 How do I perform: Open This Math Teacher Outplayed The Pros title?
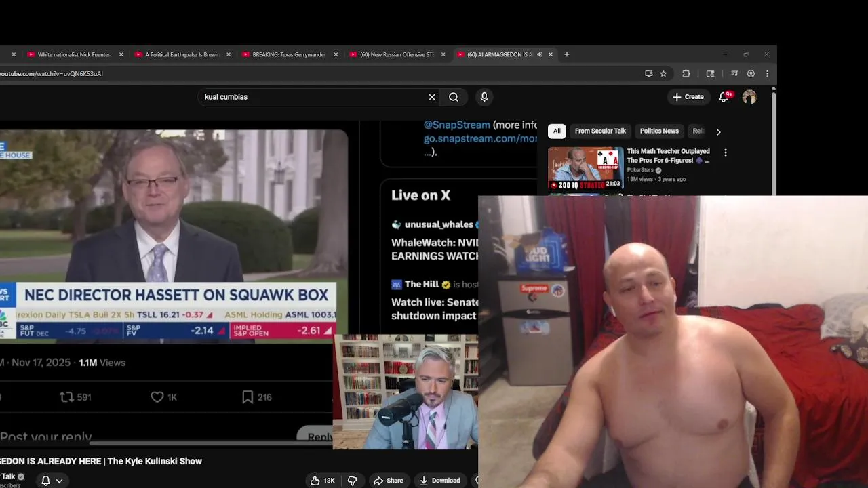click(668, 156)
